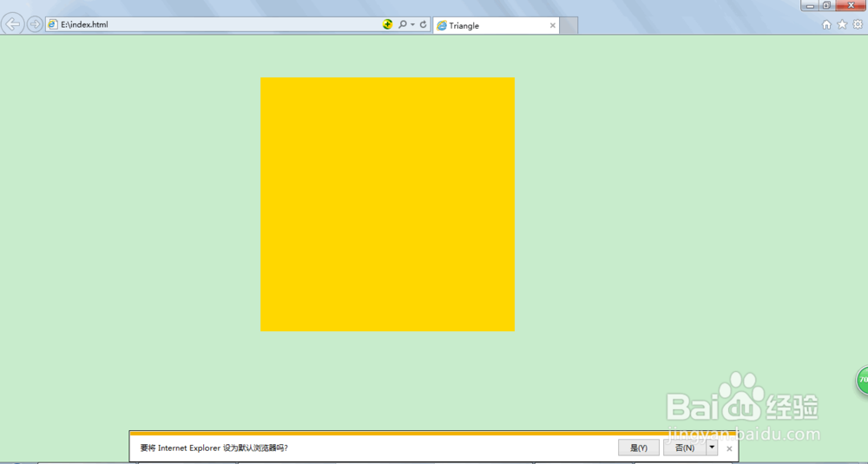Click the page icon left of E:\index.html
This screenshot has width=868, height=464.
(53, 24)
